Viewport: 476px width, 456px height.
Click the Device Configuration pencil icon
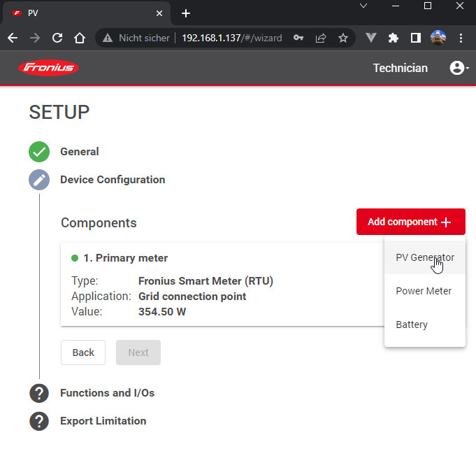click(x=39, y=180)
